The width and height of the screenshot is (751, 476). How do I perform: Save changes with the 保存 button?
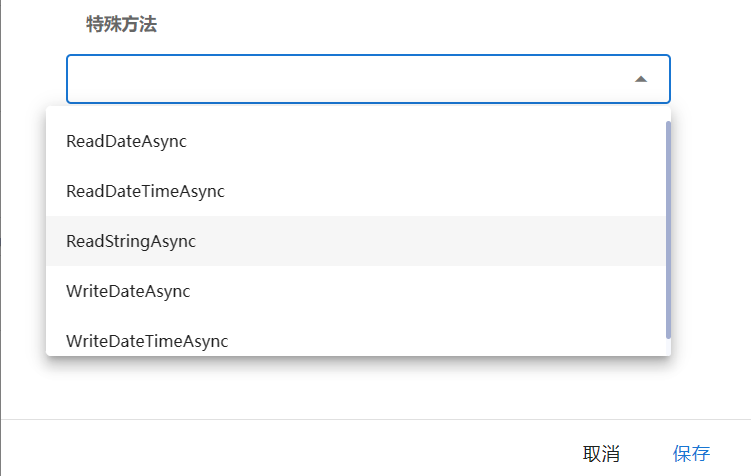pyautogui.click(x=691, y=453)
